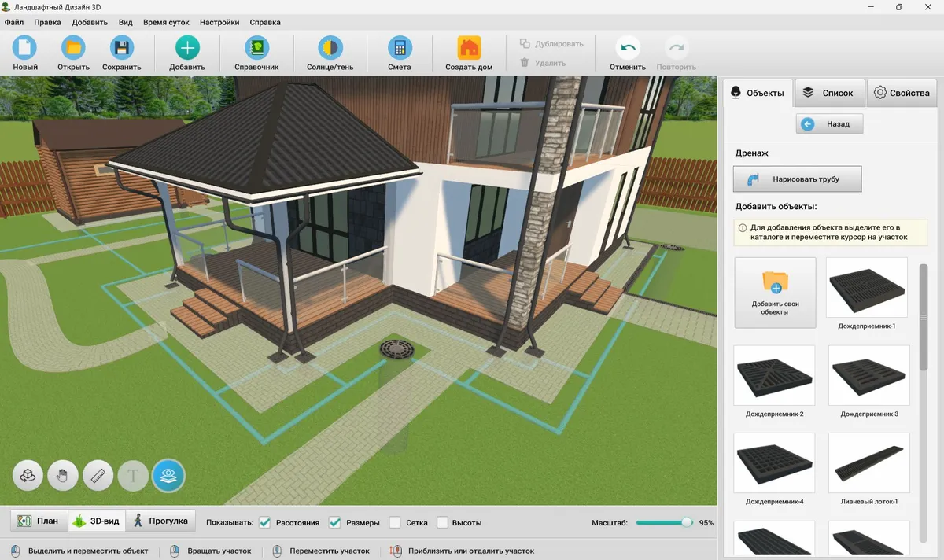
Task: Click the Переместить участок mouse icon
Action: [277, 551]
